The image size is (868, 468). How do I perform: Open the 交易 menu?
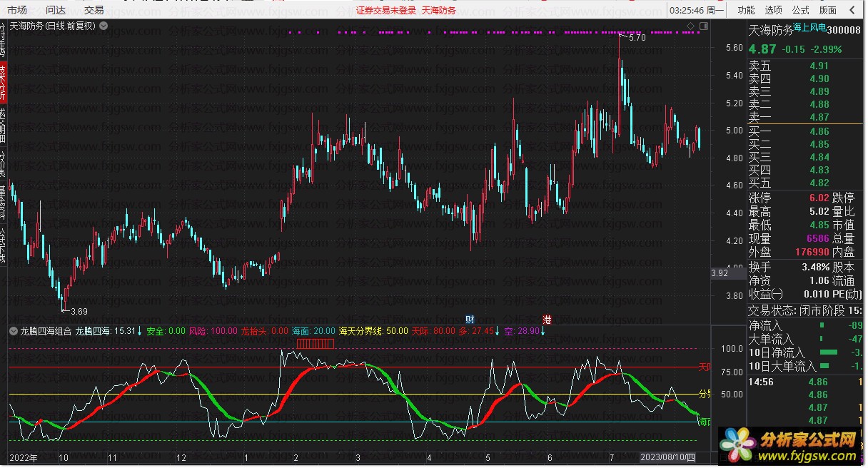[x=94, y=10]
